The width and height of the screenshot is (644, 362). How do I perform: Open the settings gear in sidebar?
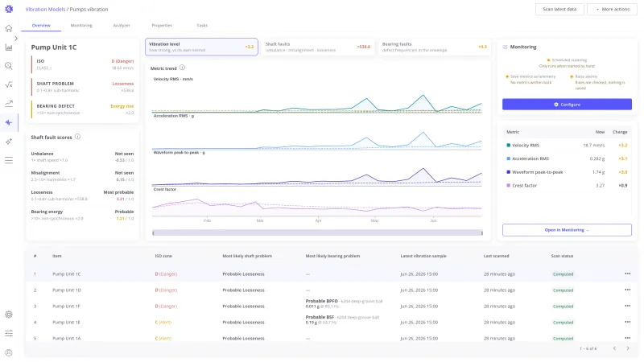point(9,315)
